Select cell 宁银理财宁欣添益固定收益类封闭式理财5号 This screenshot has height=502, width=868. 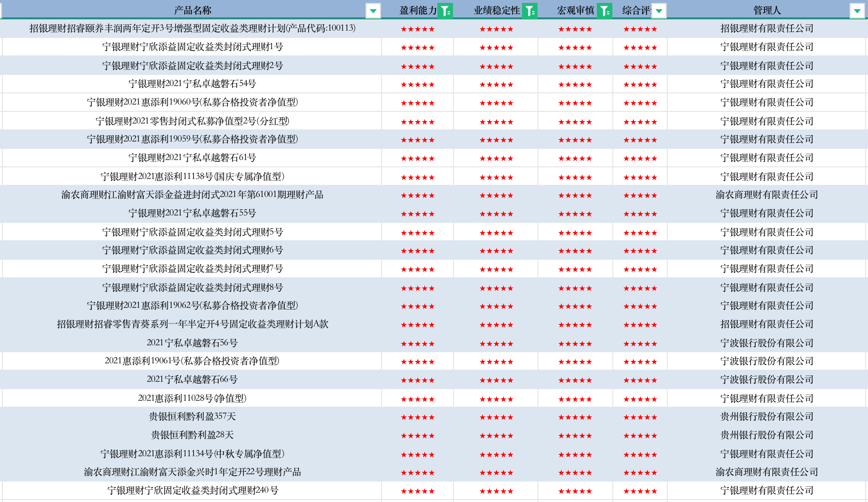coord(192,232)
